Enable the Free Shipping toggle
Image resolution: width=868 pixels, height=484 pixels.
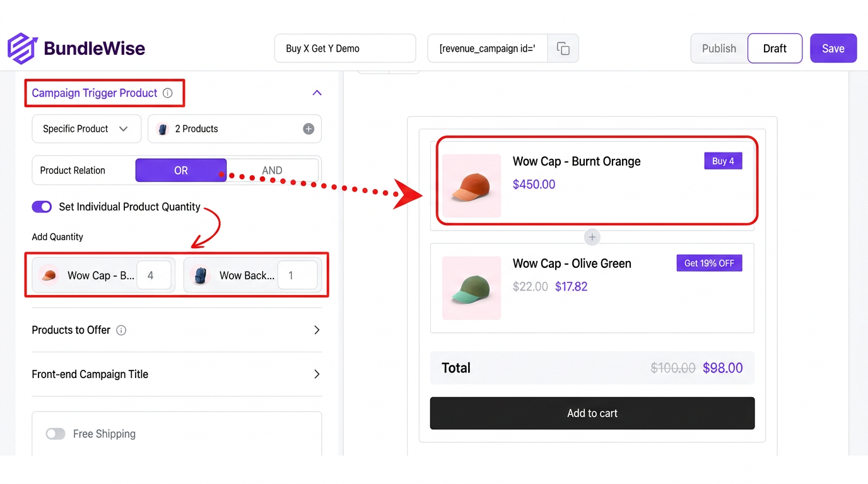[x=56, y=434]
